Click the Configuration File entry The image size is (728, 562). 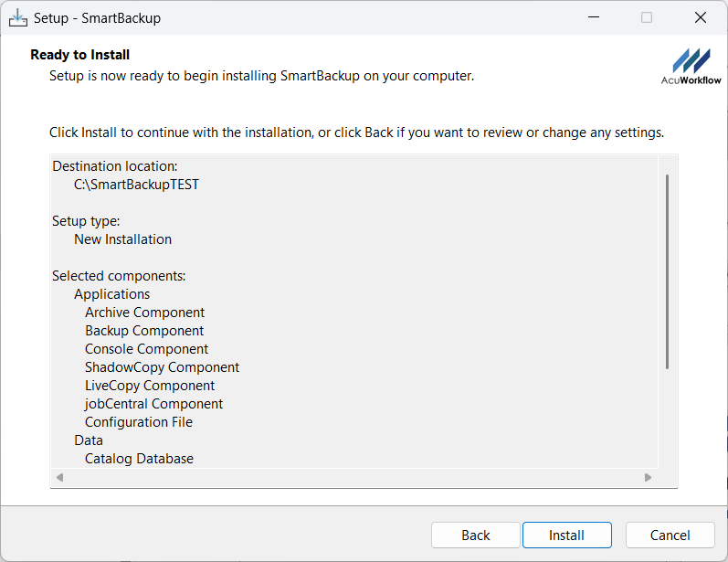tap(139, 422)
